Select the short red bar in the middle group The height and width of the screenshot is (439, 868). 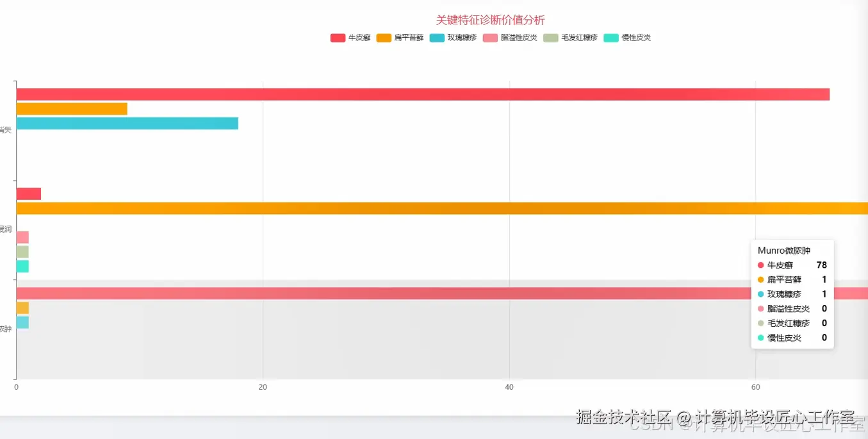click(29, 194)
